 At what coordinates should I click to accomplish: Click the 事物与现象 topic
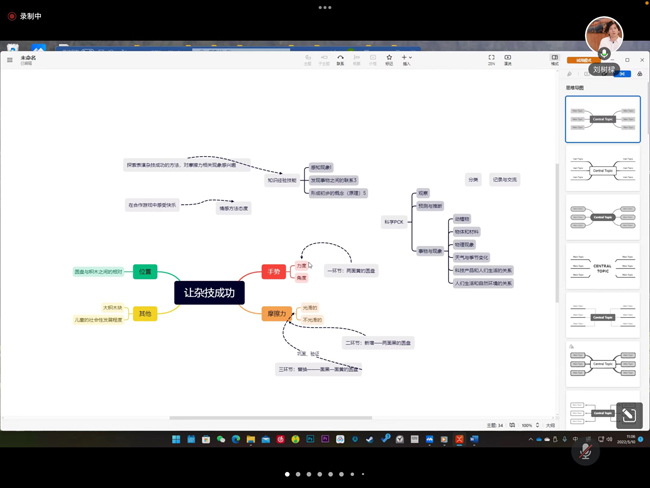pos(430,251)
